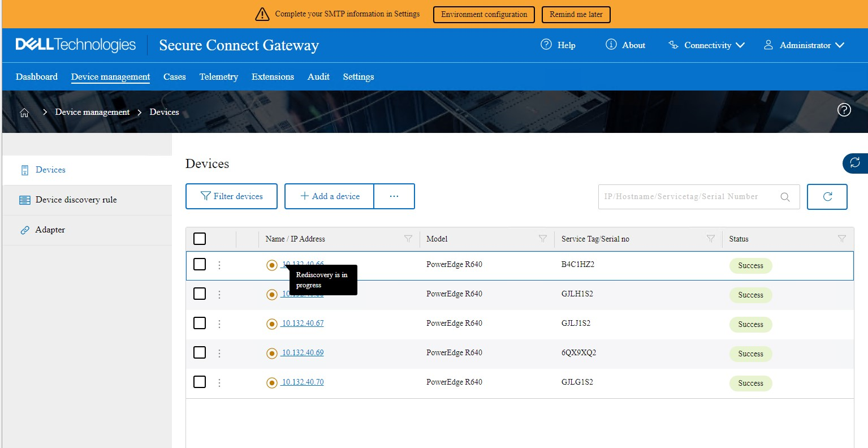The height and width of the screenshot is (448, 868).
Task: Click Device management breadcrumb link
Action: 92,112
